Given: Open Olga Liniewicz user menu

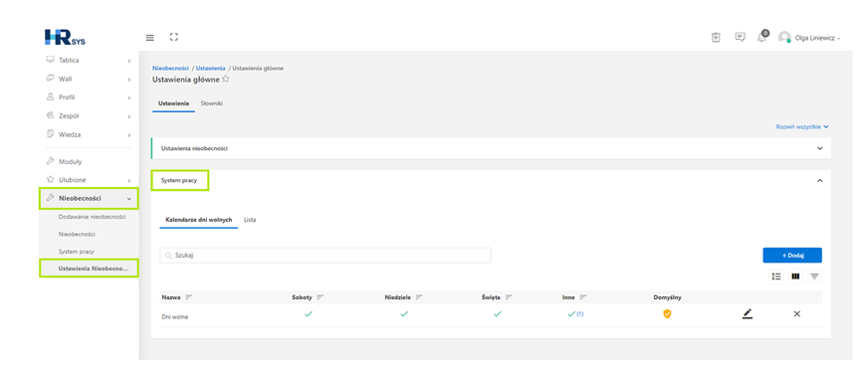Looking at the screenshot, I should [817, 38].
